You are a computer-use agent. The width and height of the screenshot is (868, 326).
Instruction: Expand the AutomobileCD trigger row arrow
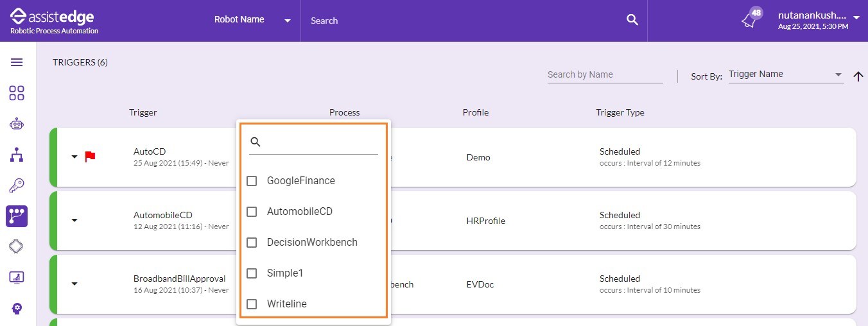74,220
